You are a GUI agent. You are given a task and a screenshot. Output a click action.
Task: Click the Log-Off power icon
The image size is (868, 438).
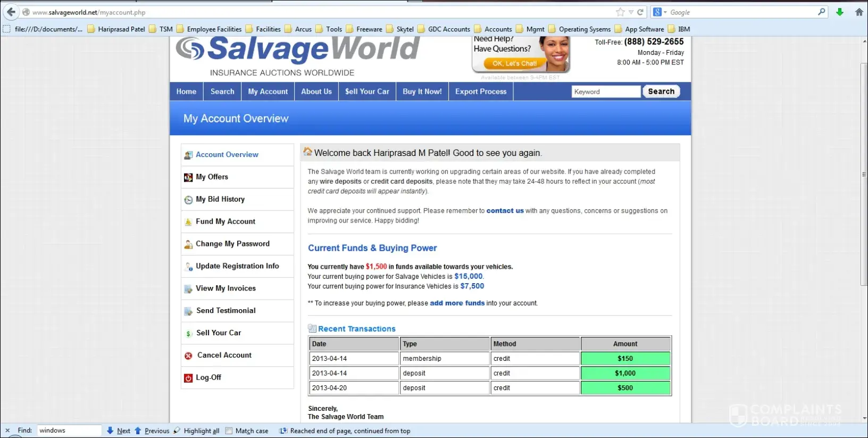pyautogui.click(x=188, y=378)
